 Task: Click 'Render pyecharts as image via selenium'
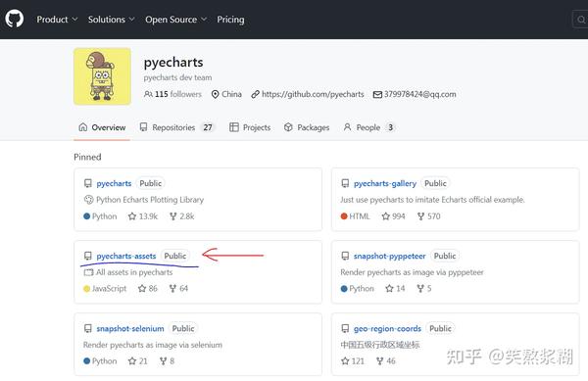coord(153,345)
